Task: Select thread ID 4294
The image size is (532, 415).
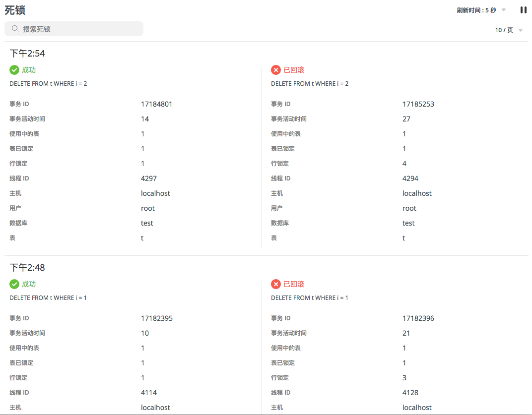Action: (x=410, y=178)
